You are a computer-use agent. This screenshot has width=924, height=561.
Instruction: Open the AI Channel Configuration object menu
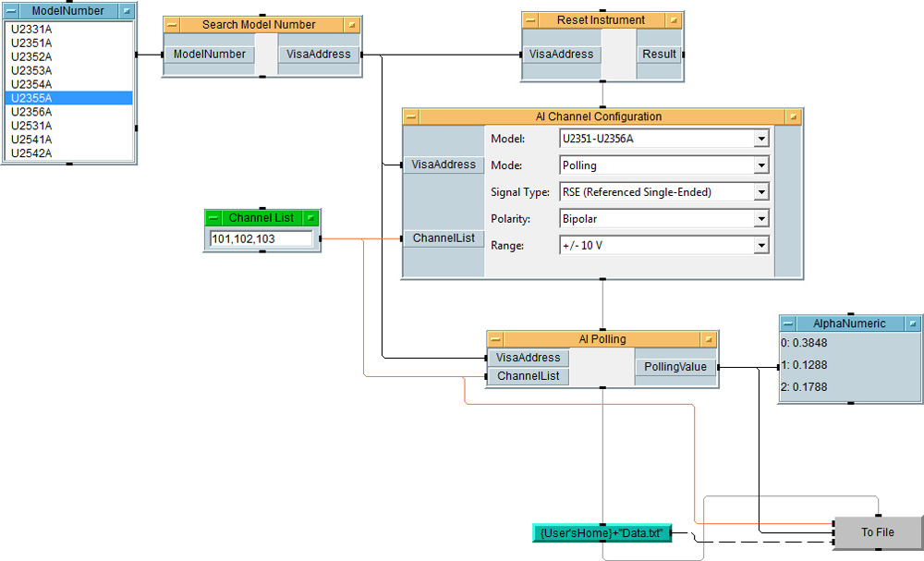coord(793,117)
